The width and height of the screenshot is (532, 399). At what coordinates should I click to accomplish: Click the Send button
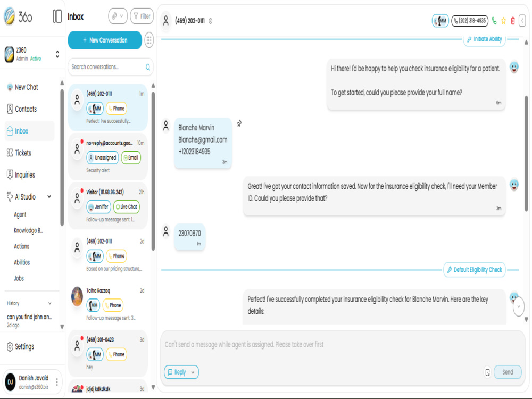pyautogui.click(x=508, y=372)
